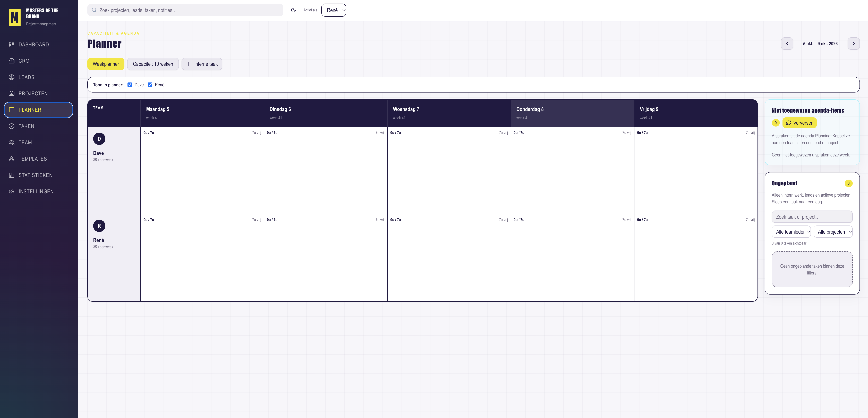
Task: Click the '0 van 0 taken zichtbaar' text
Action: (x=789, y=243)
